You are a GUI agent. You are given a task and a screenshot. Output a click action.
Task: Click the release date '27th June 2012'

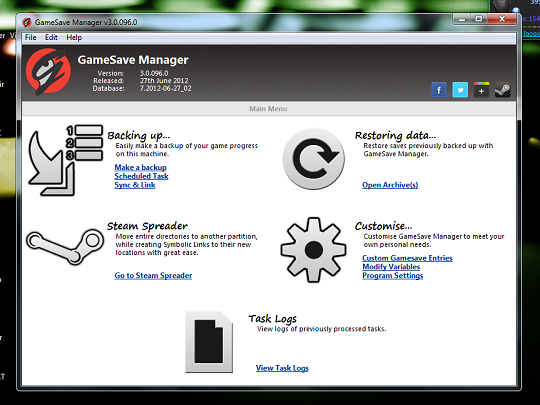pos(164,81)
